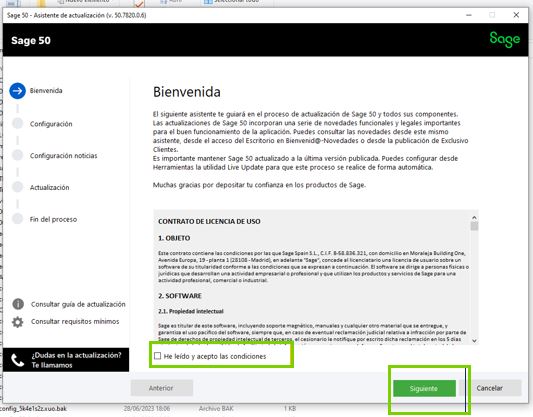Click '2.1. Propiedad Intelectual' subheading

(191, 311)
